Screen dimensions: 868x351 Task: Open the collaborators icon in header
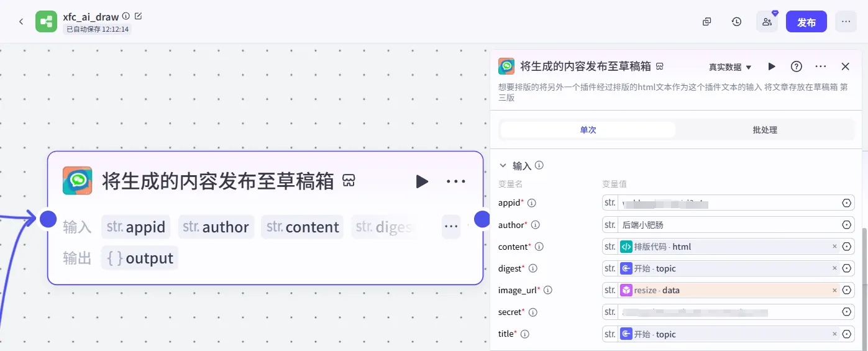(767, 22)
